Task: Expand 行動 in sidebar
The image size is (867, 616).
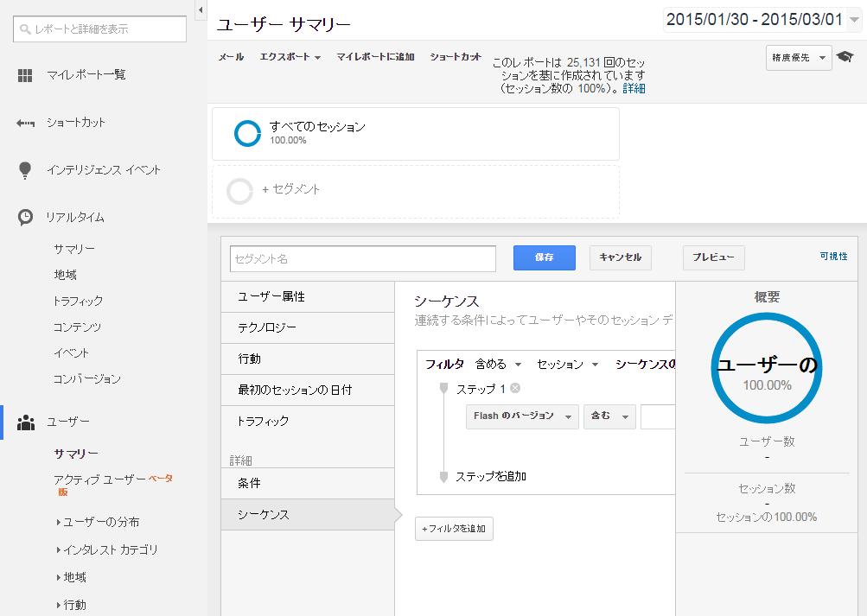Action: (x=72, y=605)
